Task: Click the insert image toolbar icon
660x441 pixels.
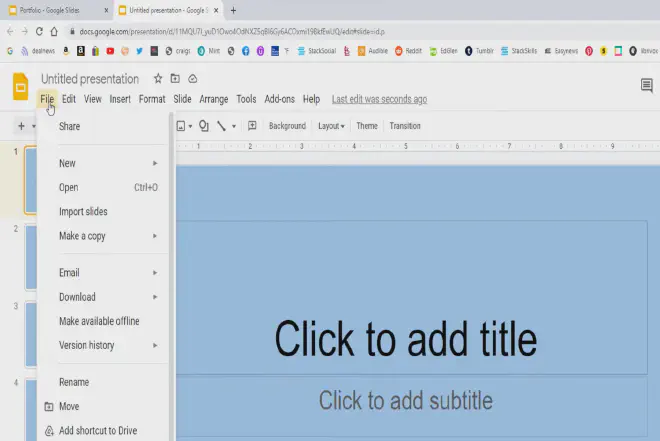Action: [181, 126]
